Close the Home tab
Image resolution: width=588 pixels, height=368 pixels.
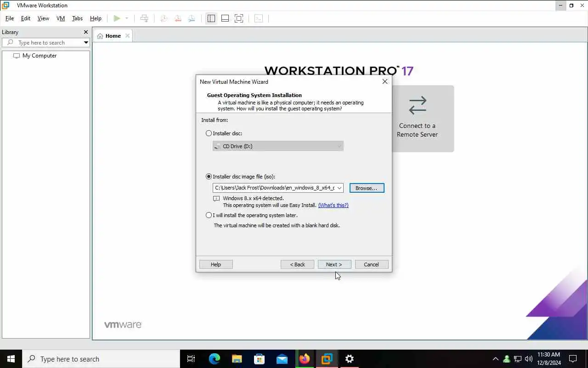point(127,36)
